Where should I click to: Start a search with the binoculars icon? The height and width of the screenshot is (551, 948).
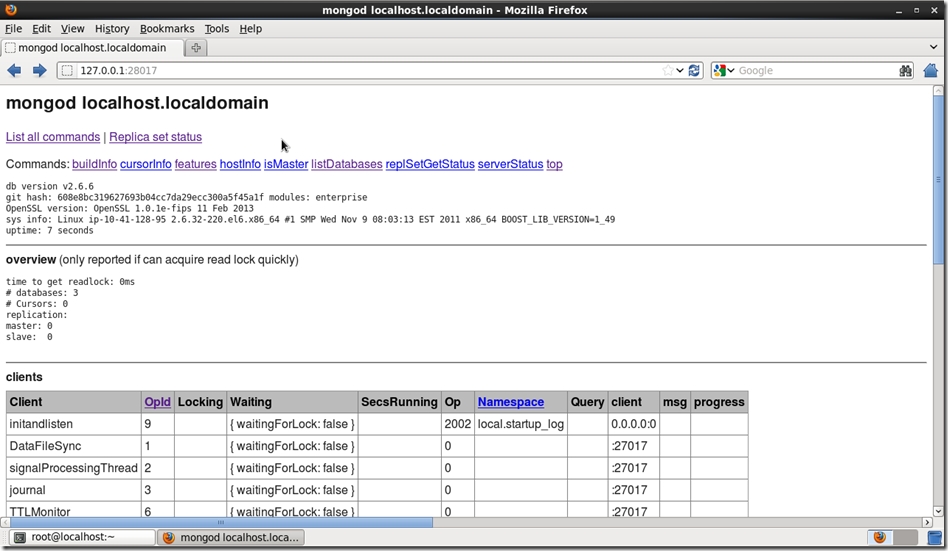pyautogui.click(x=905, y=71)
